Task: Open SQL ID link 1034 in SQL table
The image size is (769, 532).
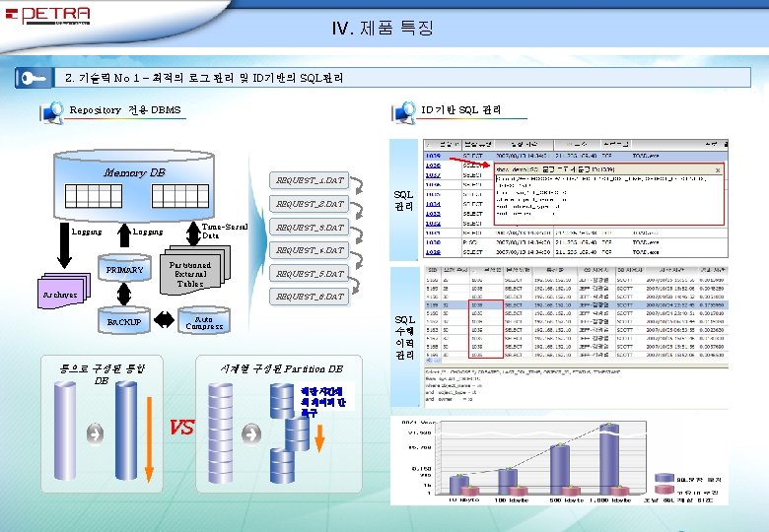Action: 433,204
